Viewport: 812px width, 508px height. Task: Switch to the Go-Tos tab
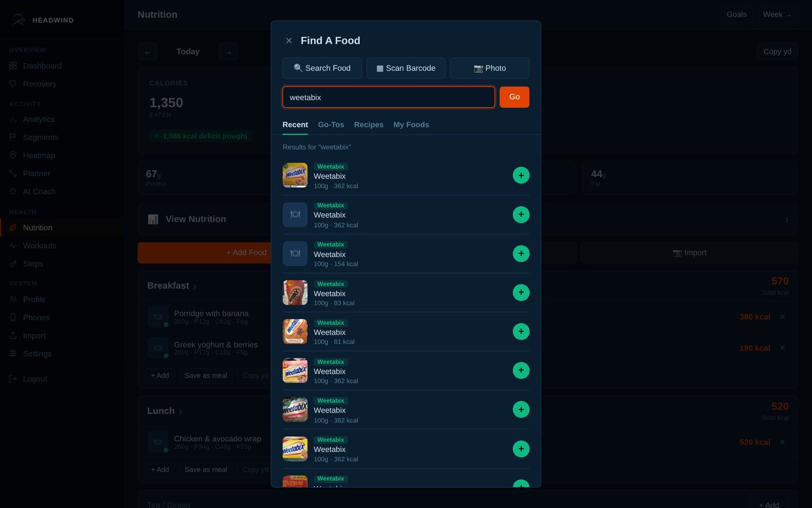click(x=331, y=125)
